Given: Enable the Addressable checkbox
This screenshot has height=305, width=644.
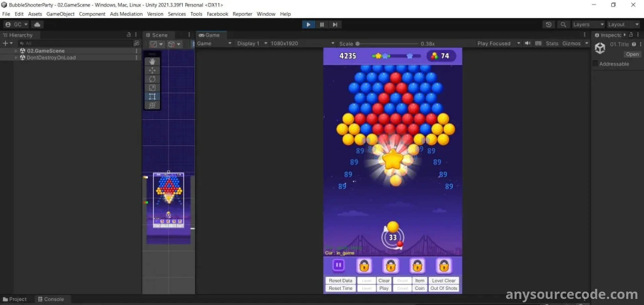Looking at the screenshot, I should pyautogui.click(x=596, y=64).
